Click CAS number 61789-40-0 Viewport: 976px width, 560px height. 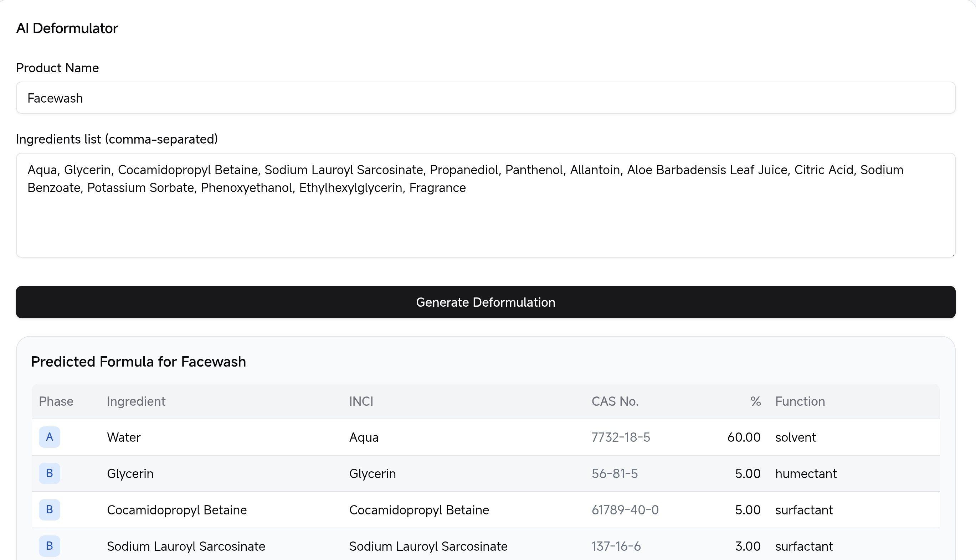coord(625,510)
